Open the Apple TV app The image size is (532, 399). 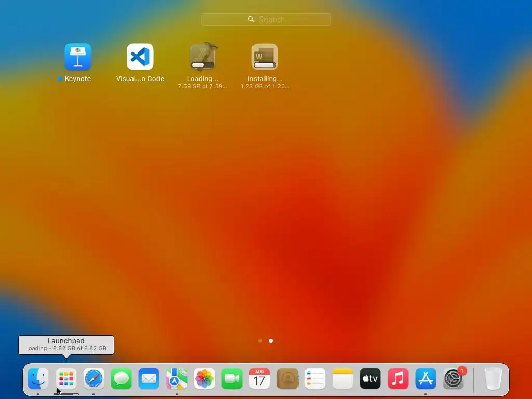[370, 379]
